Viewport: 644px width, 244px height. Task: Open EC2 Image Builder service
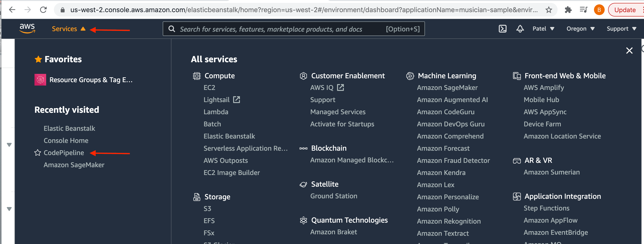point(231,173)
